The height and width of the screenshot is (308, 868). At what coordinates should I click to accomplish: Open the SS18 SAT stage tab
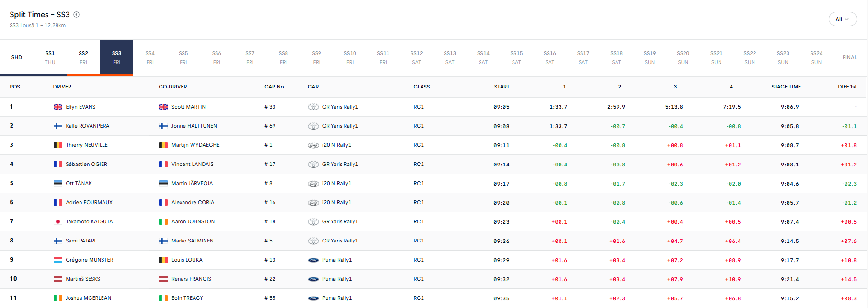coord(617,57)
